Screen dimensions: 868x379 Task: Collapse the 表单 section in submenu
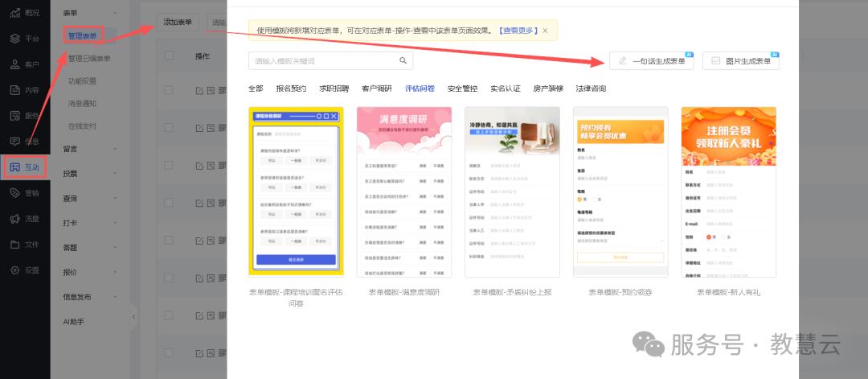(x=115, y=14)
